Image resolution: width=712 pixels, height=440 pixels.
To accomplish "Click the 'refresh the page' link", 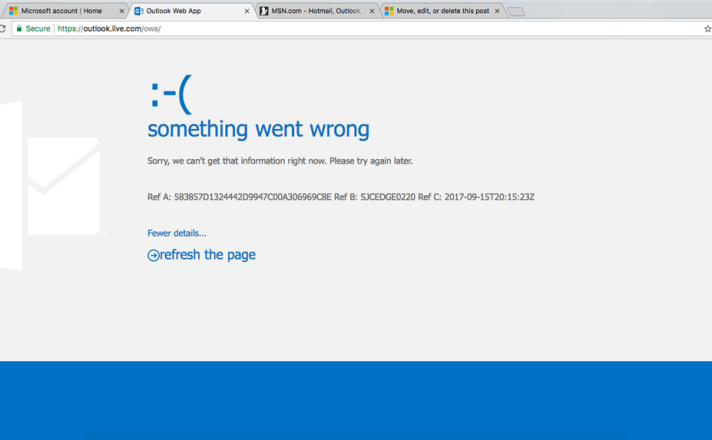I will [207, 255].
